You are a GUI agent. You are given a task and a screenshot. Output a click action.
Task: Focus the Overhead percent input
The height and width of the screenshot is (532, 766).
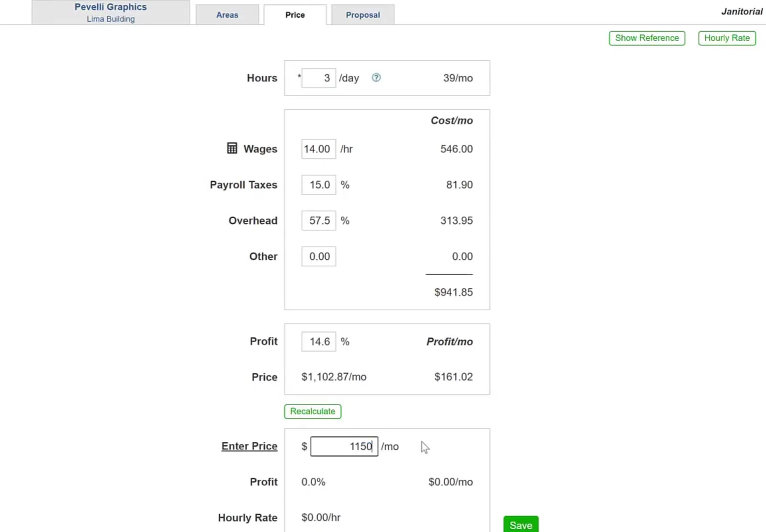tap(318, 221)
